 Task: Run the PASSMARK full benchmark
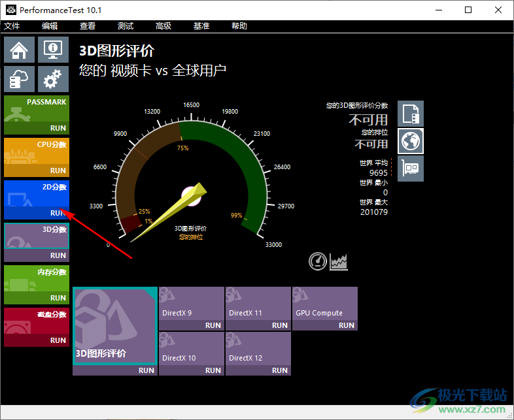58,128
